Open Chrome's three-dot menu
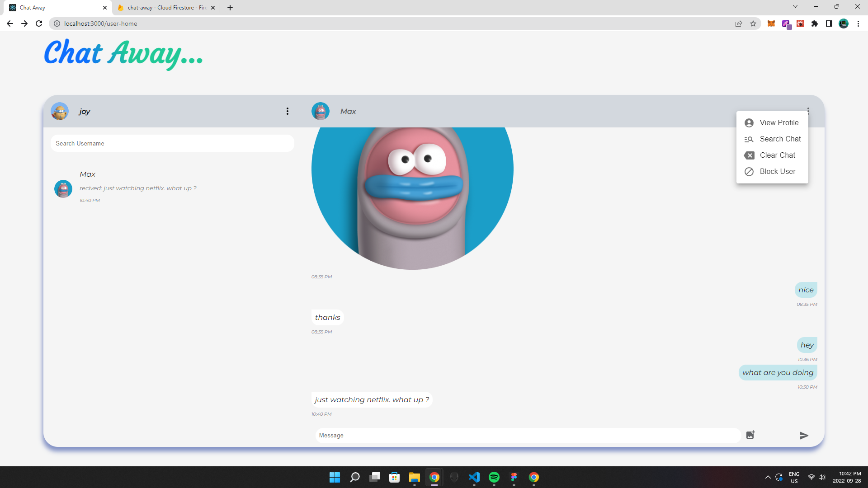 (858, 23)
